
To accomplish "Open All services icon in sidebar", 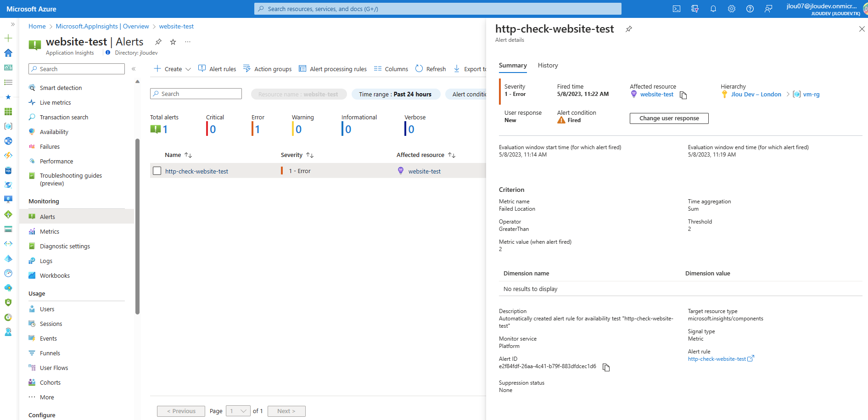I will pos(8,82).
